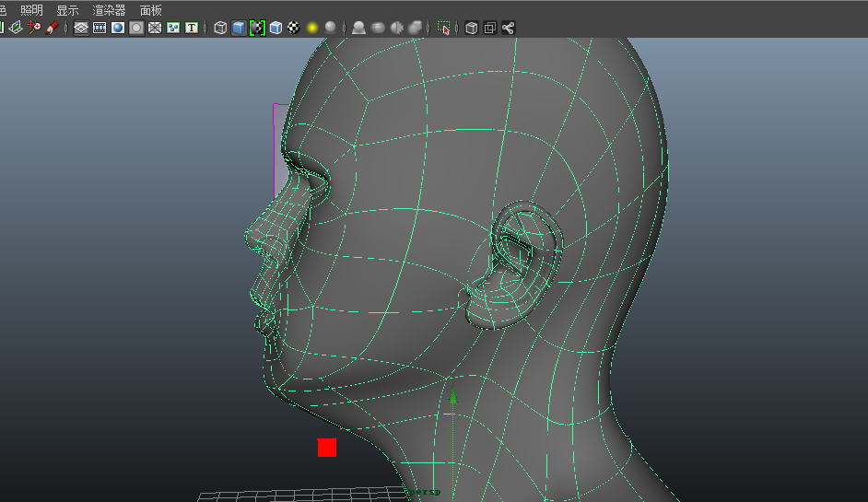Activate the 2D Pan/Zoom tool icon
The width and height of the screenshot is (868, 502).
(x=35, y=28)
